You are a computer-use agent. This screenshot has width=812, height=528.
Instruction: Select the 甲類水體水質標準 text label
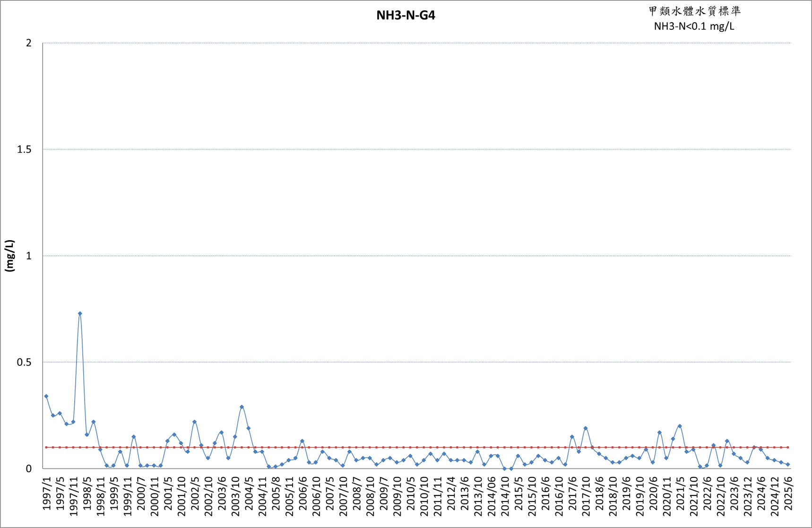coord(694,11)
